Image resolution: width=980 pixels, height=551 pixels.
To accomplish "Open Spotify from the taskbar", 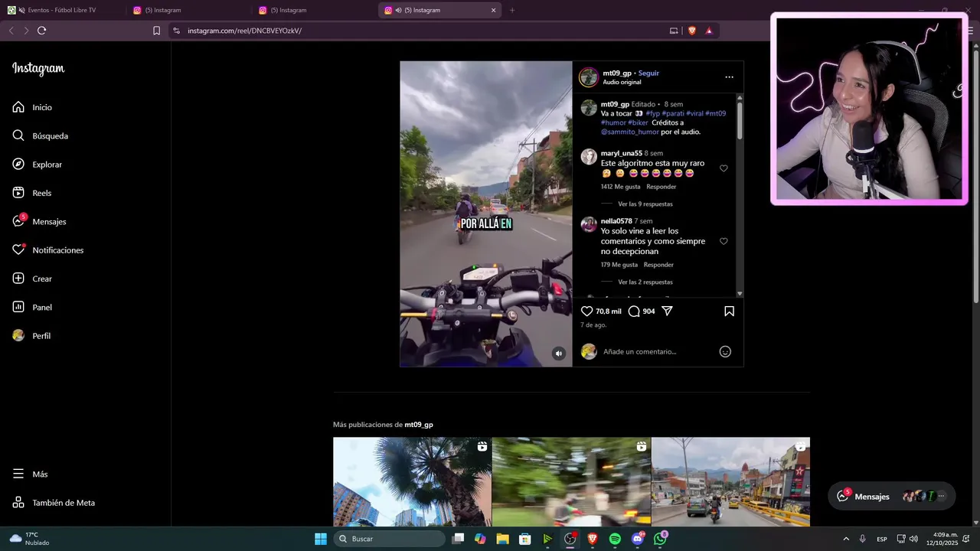I will point(615,539).
